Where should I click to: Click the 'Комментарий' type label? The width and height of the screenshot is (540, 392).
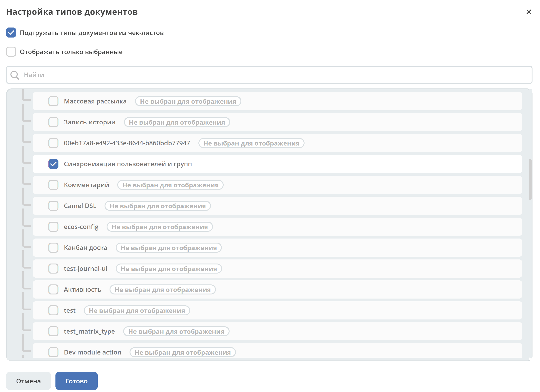click(x=86, y=185)
